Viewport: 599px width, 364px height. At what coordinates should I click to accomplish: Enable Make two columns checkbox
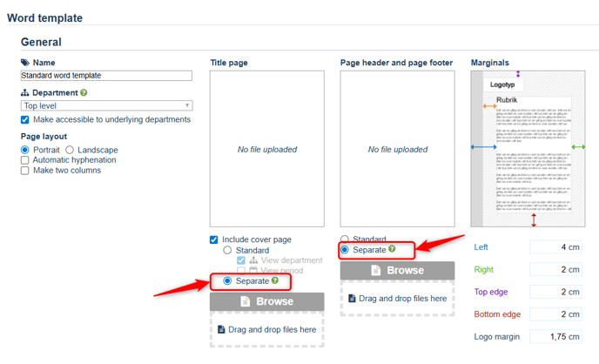click(25, 171)
